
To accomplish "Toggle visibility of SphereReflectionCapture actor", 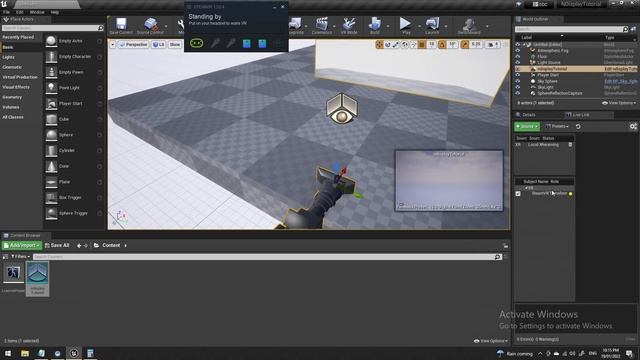I will pos(518,93).
